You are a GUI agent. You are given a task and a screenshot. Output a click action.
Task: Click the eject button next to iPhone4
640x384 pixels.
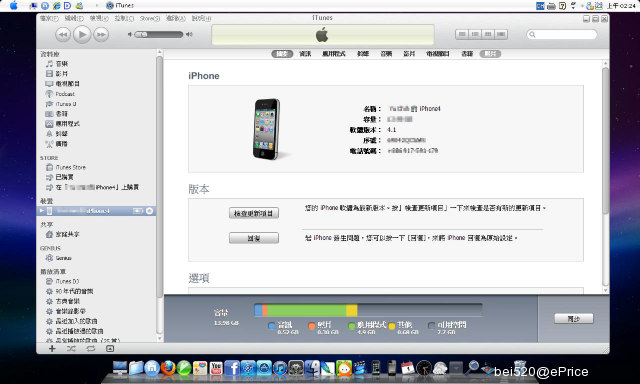(149, 211)
